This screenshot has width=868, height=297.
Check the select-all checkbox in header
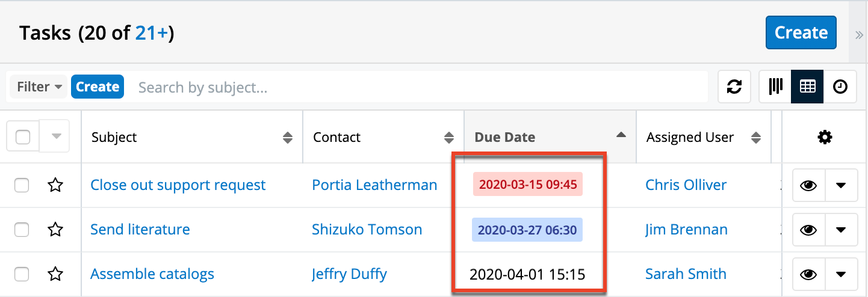[23, 137]
